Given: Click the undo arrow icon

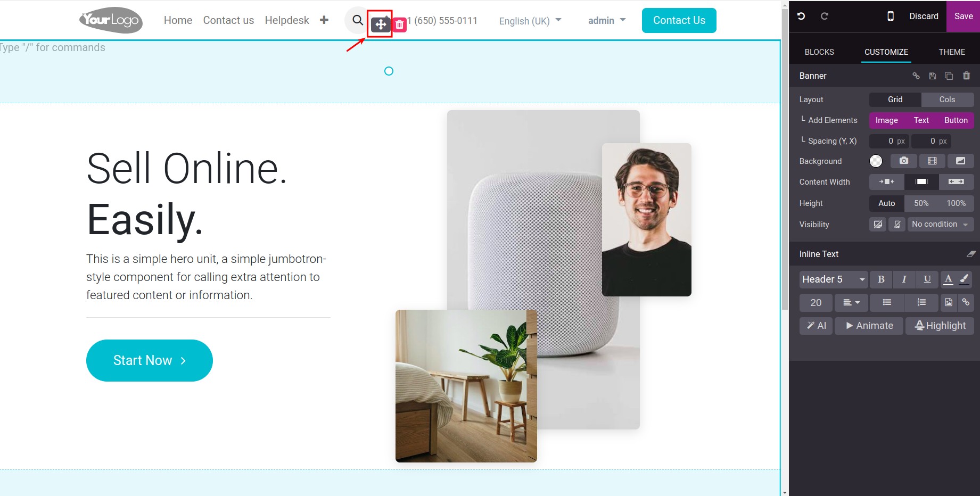Looking at the screenshot, I should coord(801,16).
